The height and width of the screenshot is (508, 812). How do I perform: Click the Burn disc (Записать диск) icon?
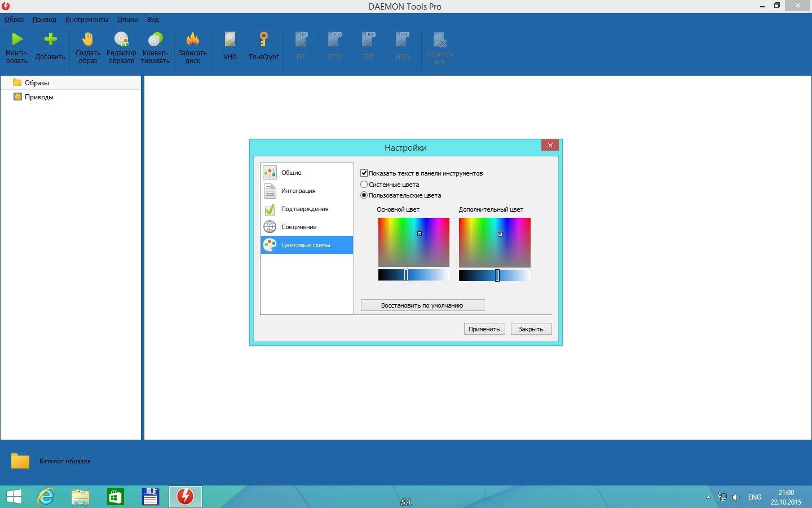point(193,39)
